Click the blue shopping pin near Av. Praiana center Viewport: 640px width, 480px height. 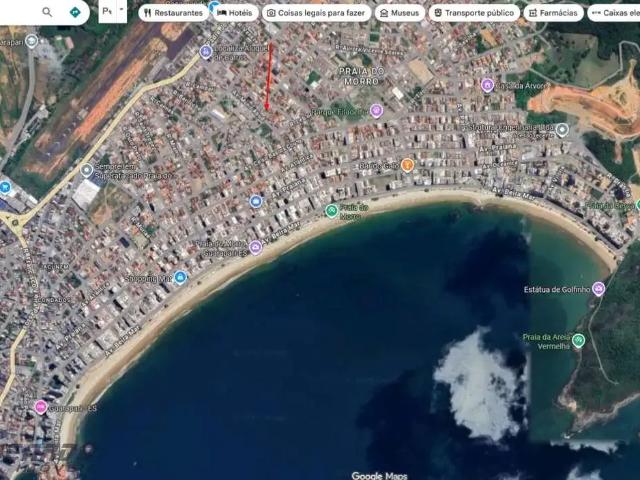click(256, 201)
